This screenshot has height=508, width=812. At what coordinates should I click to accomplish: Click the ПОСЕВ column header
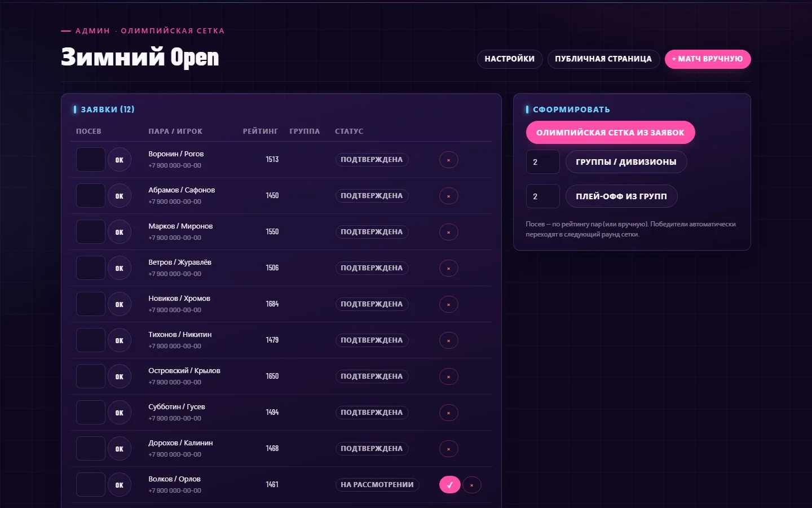(89, 132)
